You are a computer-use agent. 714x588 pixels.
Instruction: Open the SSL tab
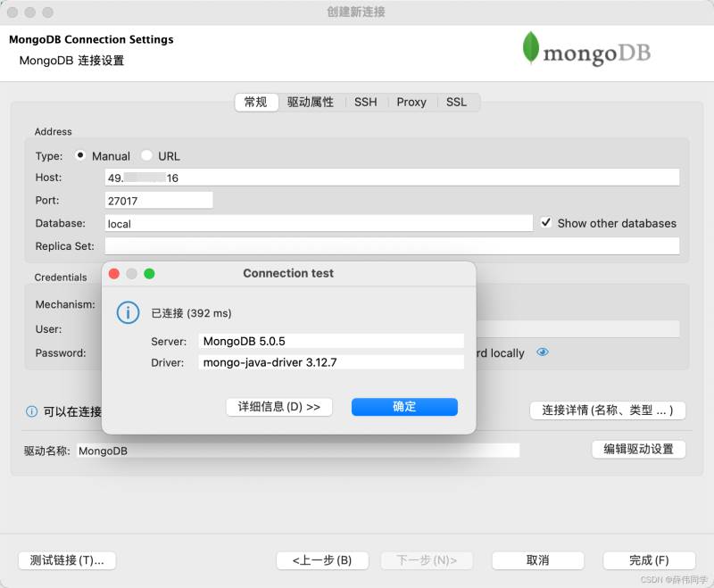pos(456,102)
